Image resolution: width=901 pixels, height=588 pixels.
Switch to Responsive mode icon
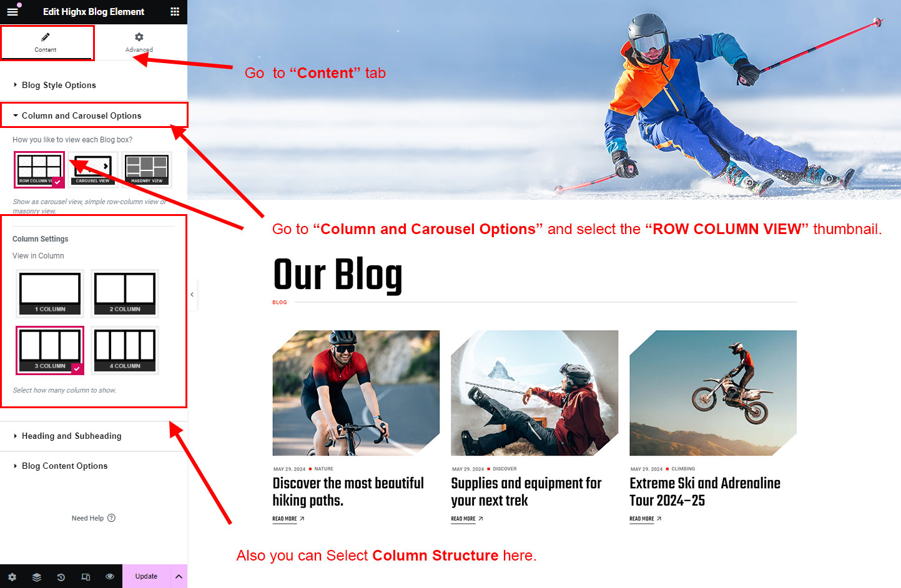(x=86, y=577)
